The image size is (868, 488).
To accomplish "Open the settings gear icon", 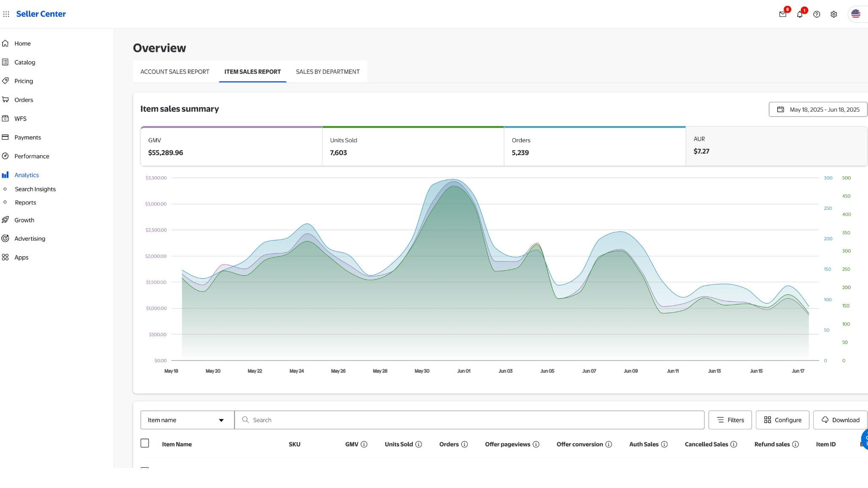I will 833,14.
